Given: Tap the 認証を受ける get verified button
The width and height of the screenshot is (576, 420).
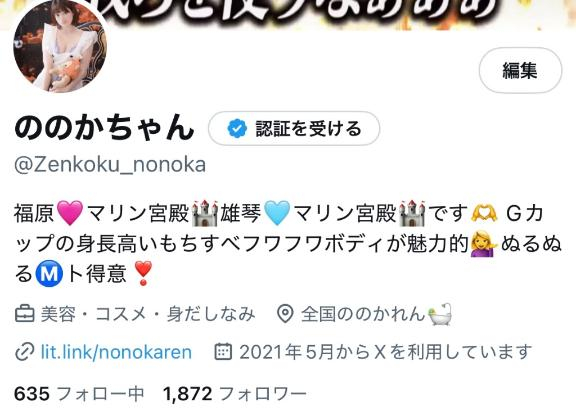Looking at the screenshot, I should (294, 129).
